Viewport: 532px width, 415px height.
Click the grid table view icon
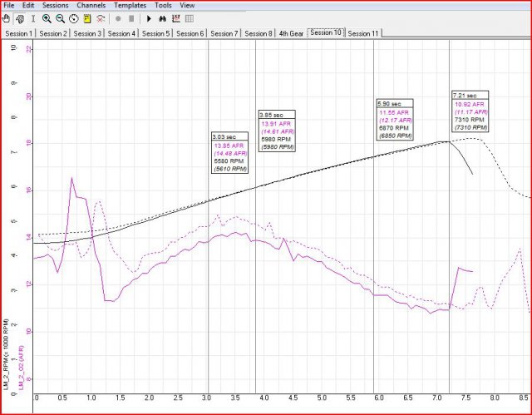(x=190, y=18)
